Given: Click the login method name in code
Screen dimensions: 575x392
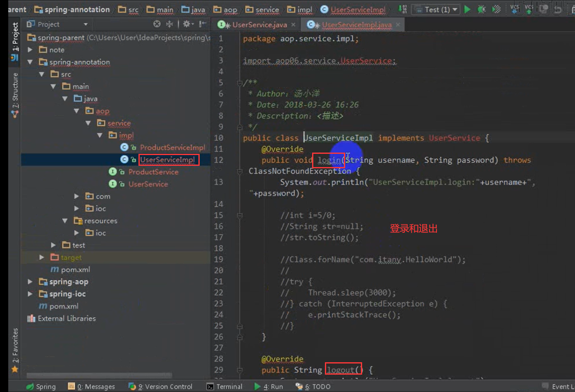Looking at the screenshot, I should pos(329,160).
